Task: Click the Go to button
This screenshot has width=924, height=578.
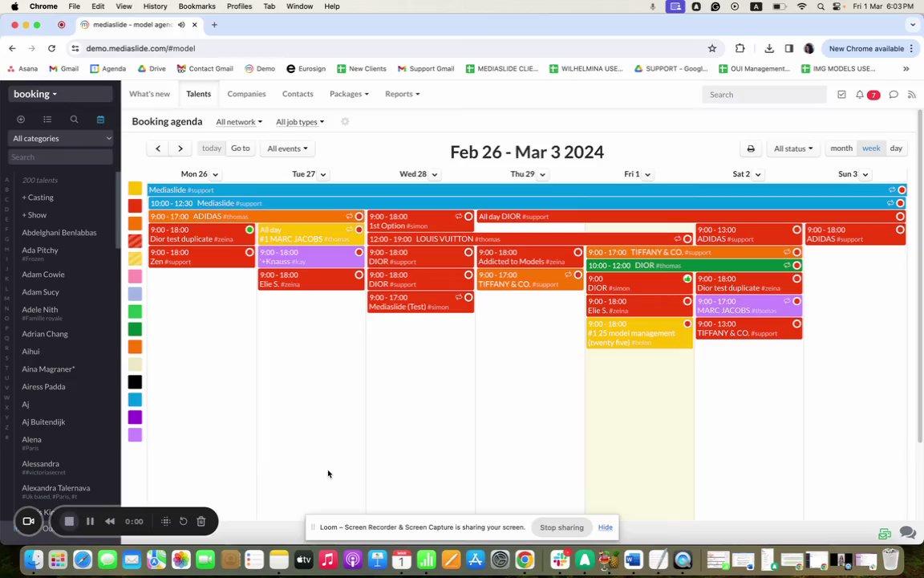Action: click(241, 149)
